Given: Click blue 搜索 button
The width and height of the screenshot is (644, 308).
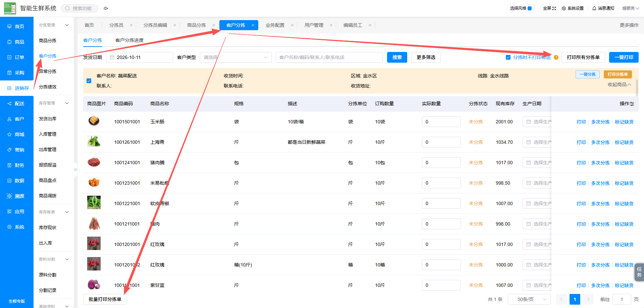Looking at the screenshot, I should tap(397, 57).
